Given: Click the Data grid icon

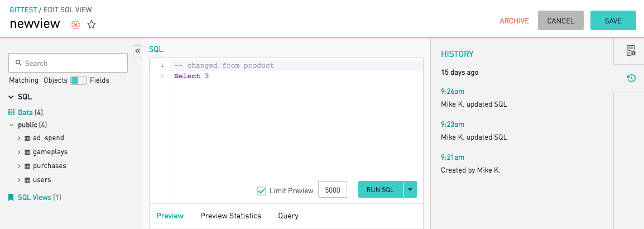Looking at the screenshot, I should click(x=12, y=112).
